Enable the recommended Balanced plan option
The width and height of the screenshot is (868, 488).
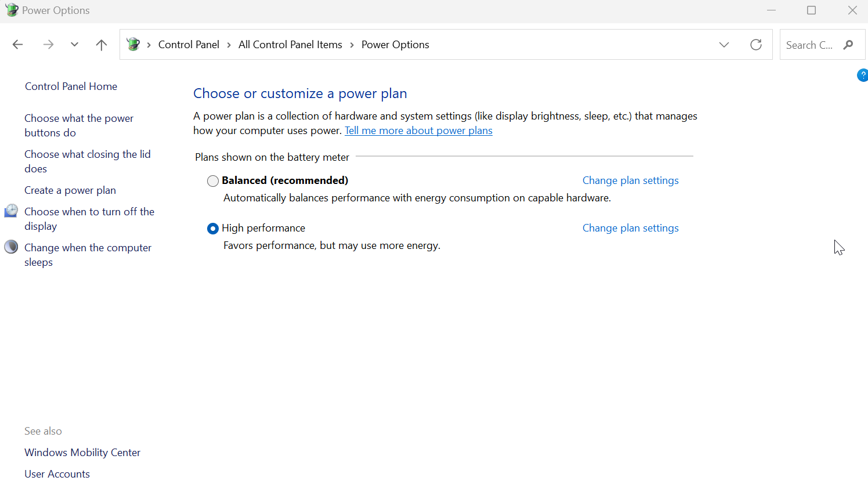tap(213, 180)
